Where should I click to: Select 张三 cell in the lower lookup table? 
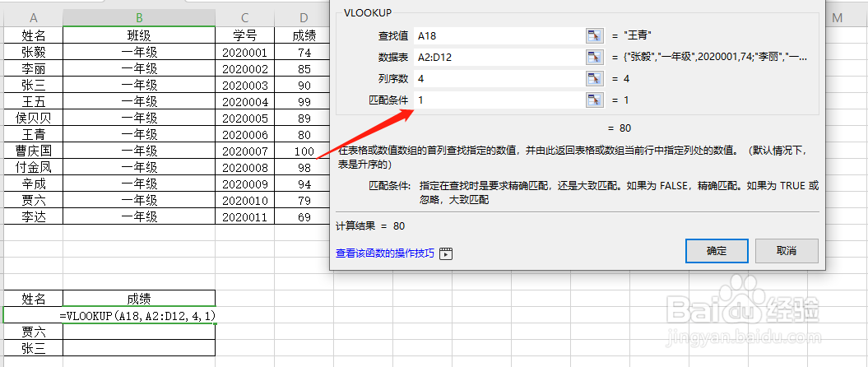click(33, 348)
